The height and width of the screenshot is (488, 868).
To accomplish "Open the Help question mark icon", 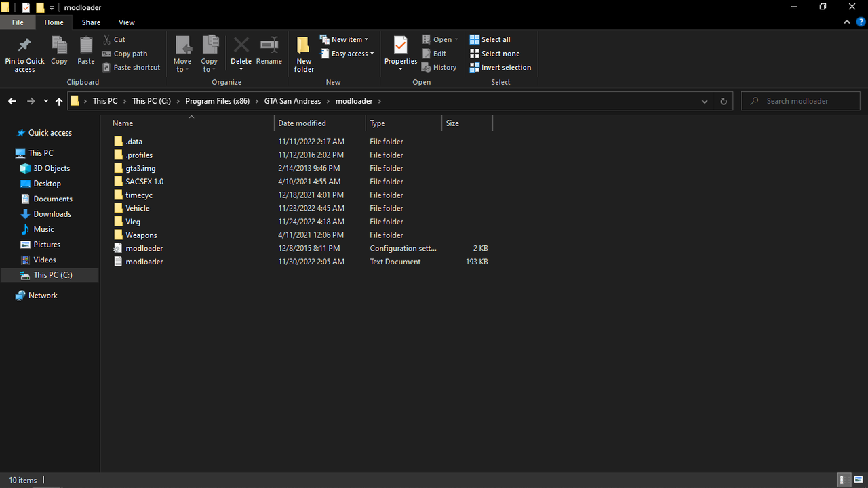I will coord(861,22).
